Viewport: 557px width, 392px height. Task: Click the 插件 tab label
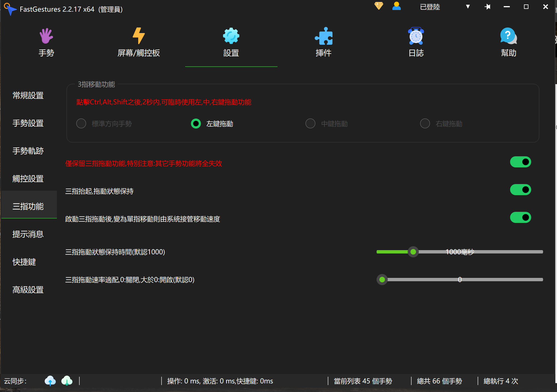coord(324,53)
